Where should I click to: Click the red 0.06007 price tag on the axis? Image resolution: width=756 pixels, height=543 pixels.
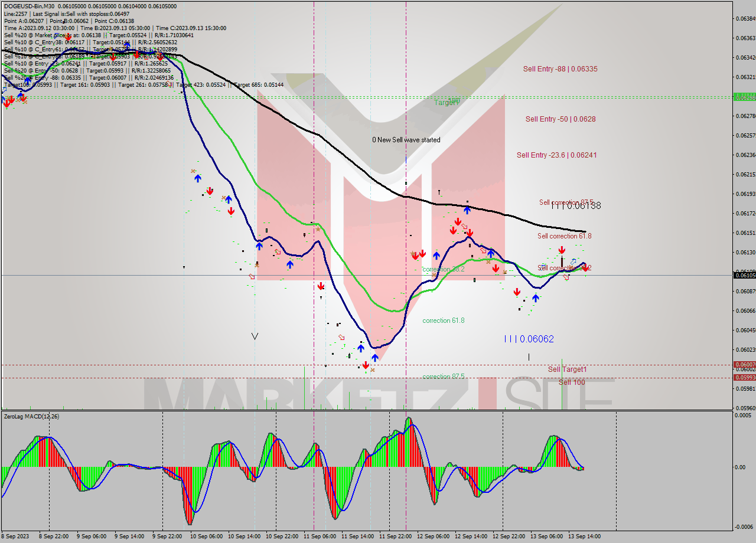[744, 365]
